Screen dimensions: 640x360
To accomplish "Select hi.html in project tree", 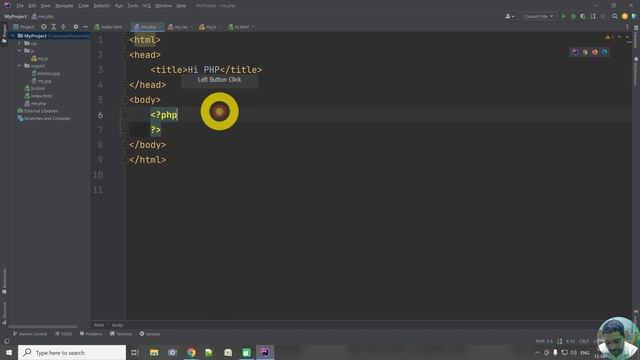I will click(x=35, y=88).
